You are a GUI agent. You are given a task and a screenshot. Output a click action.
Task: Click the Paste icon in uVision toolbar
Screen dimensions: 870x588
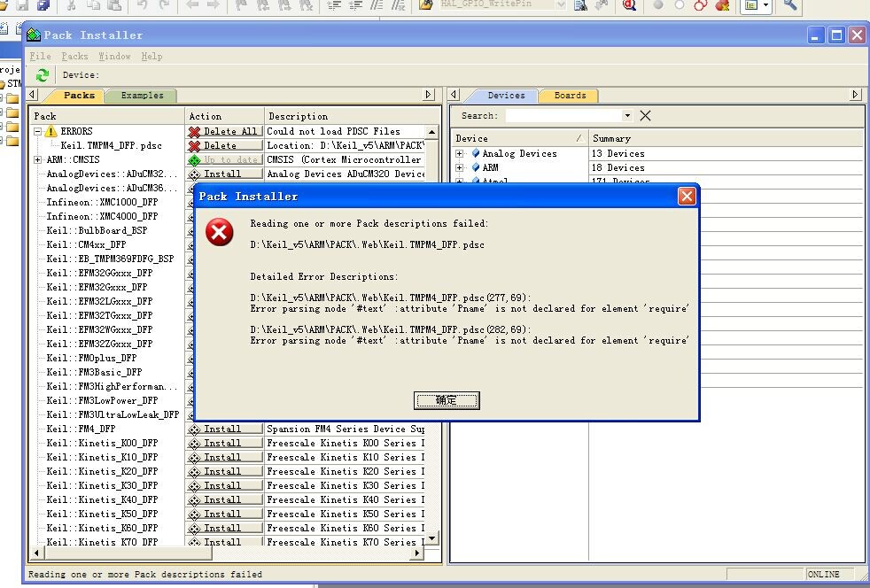(114, 5)
